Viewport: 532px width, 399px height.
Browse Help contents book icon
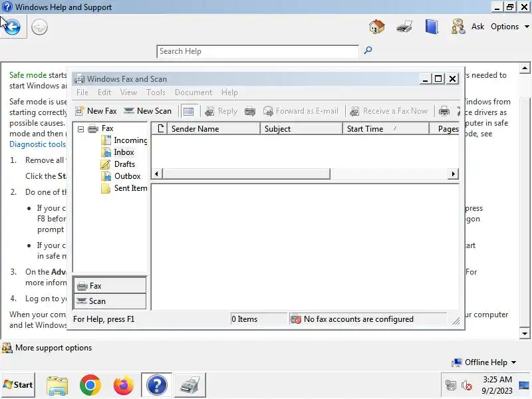click(432, 27)
